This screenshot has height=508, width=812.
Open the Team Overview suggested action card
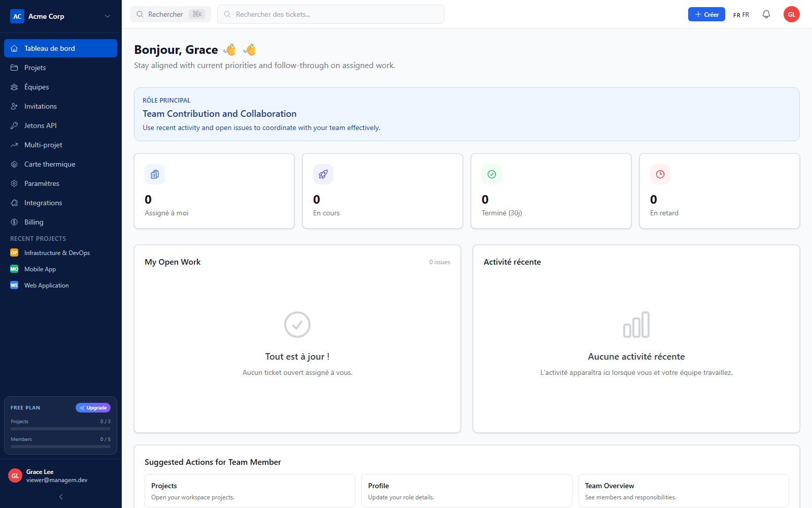pos(684,491)
